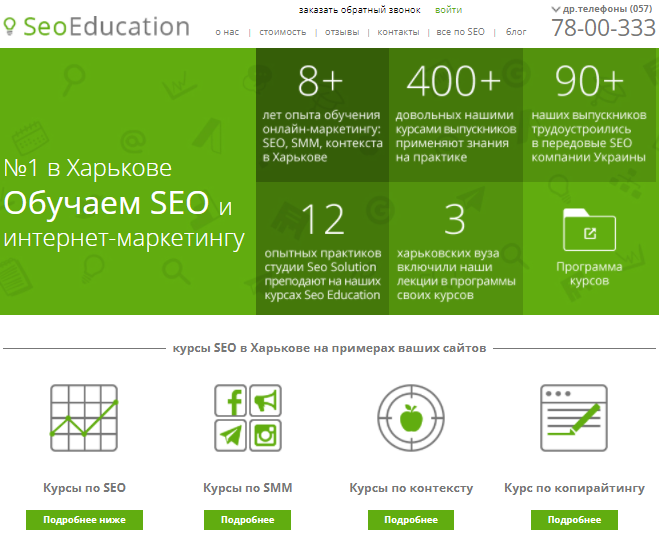
Task: Click the SMM social media icons tile
Action: click(248, 418)
